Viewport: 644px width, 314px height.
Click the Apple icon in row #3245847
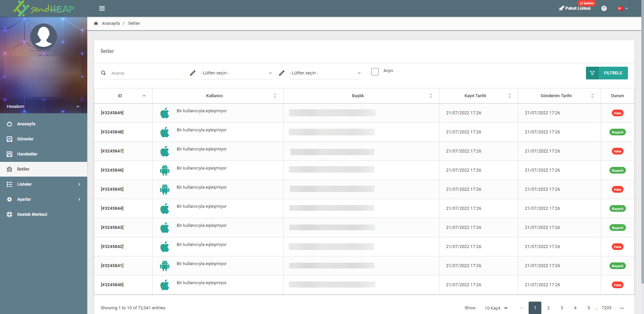pyautogui.click(x=165, y=151)
